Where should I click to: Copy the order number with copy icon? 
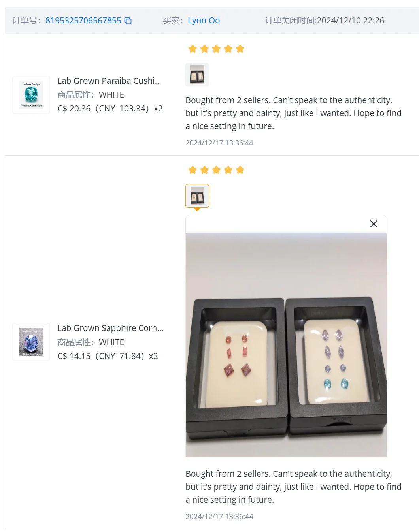pyautogui.click(x=128, y=21)
